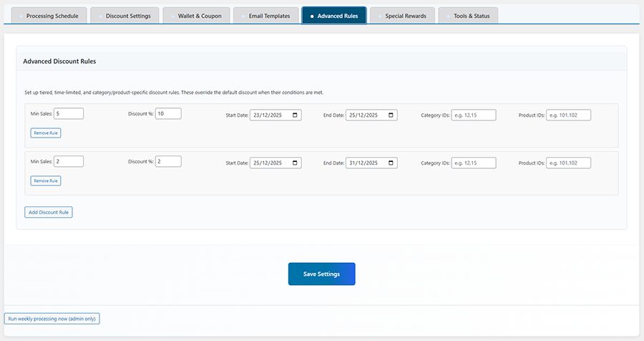This screenshot has width=644, height=341.
Task: Open calendar picker for 31/12/2025 end date
Action: pos(391,163)
